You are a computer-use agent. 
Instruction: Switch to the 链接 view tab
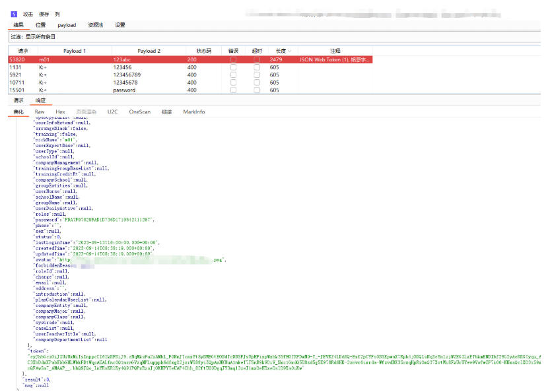click(x=166, y=112)
